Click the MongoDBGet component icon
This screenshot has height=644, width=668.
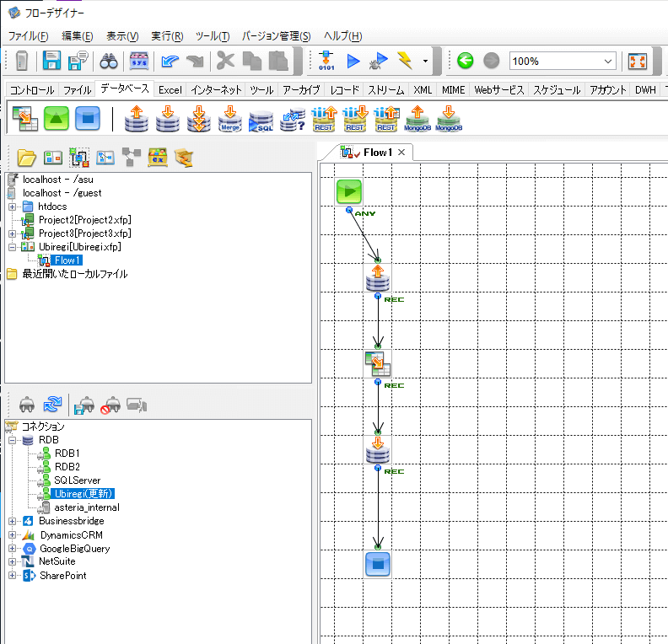click(x=417, y=119)
